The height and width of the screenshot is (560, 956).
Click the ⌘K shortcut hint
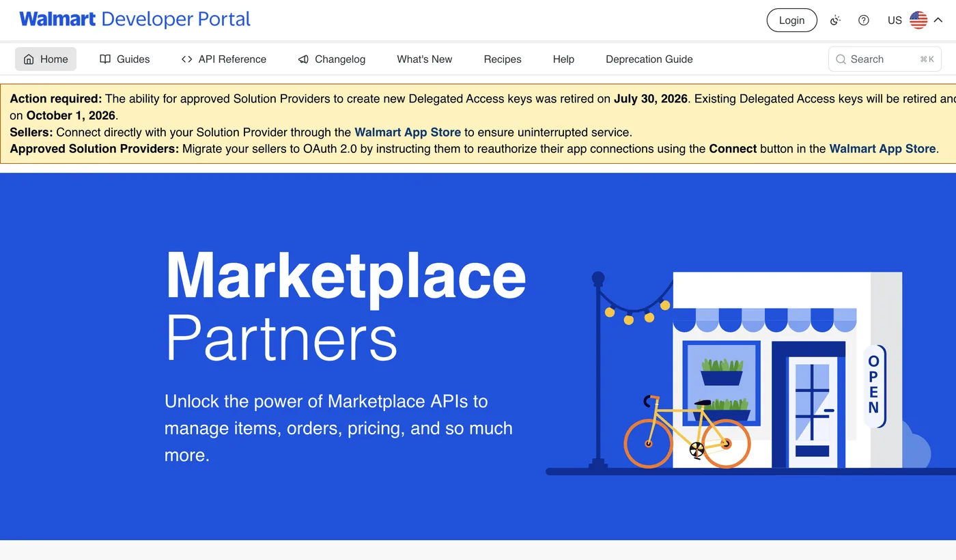pos(927,59)
